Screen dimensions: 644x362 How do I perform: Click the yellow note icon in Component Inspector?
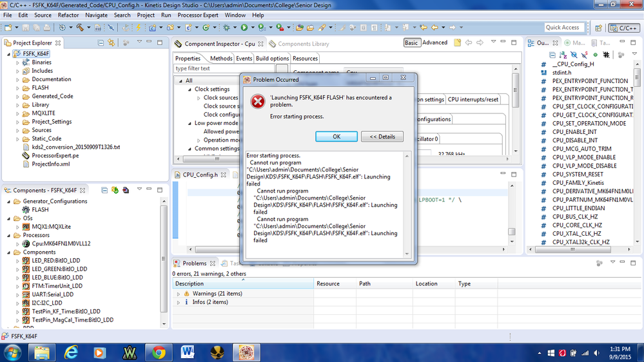[x=457, y=43]
